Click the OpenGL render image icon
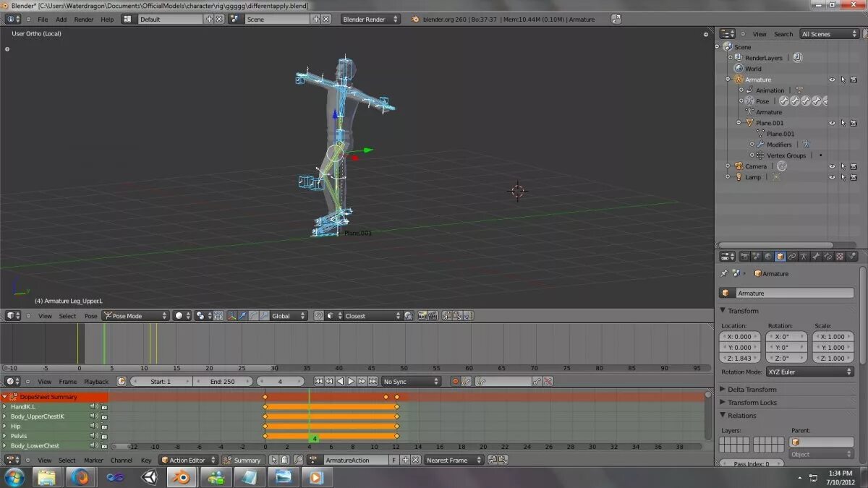The width and height of the screenshot is (868, 488). 422,316
